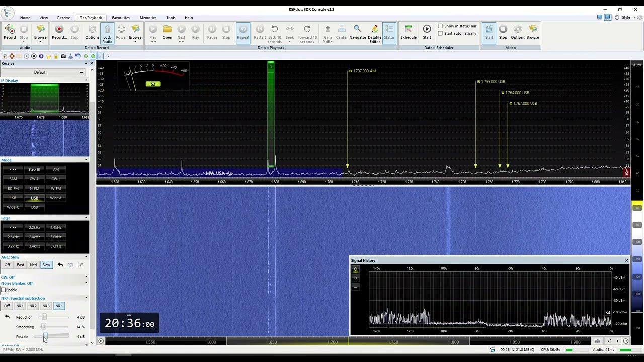644x362 pixels.
Task: Click the Reduction slider handle
Action: coord(44,317)
